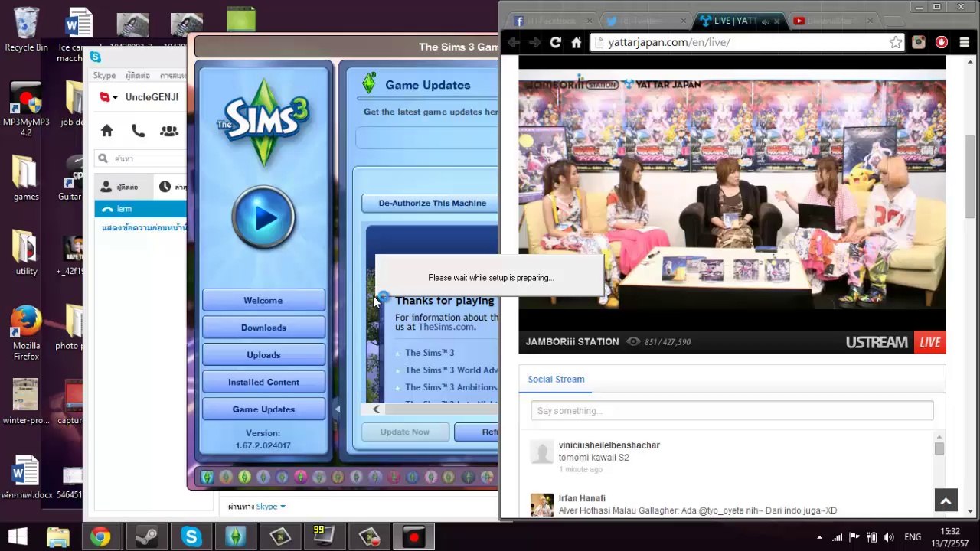Open the Welcome section in Sims launcher
The width and height of the screenshot is (980, 551).
pos(263,300)
